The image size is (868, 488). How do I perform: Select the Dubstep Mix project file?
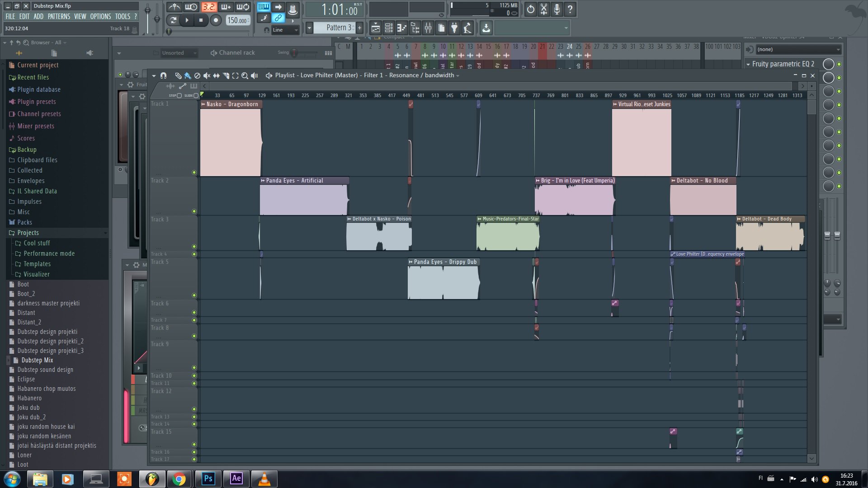point(37,360)
